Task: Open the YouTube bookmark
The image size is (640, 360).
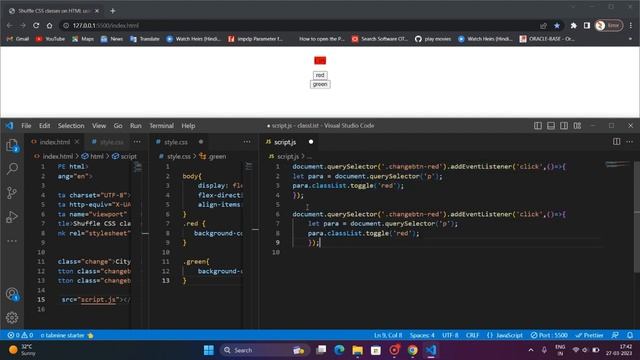Action: (x=50, y=39)
